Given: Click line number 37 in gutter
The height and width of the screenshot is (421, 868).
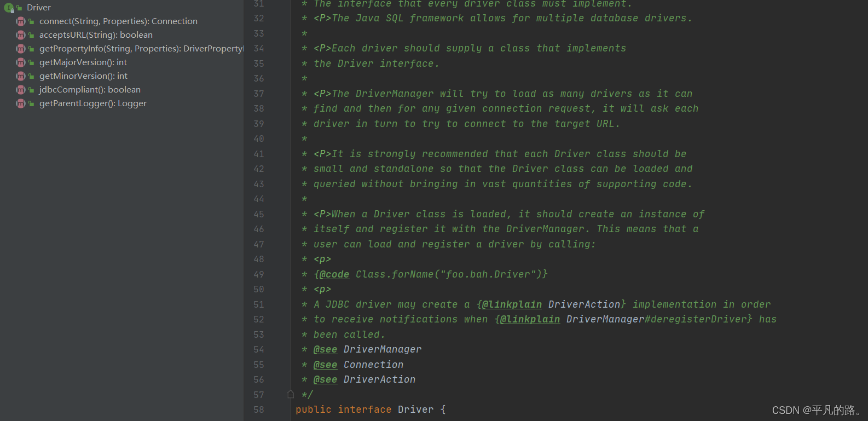Looking at the screenshot, I should click(259, 94).
